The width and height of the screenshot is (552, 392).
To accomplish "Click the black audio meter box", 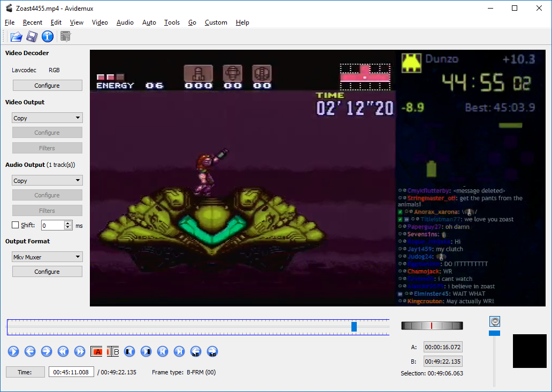I will point(530,351).
